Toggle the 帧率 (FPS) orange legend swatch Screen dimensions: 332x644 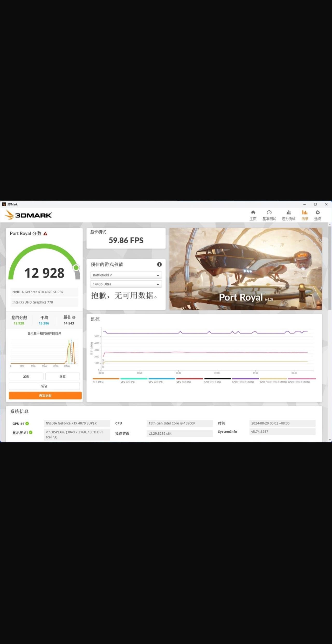(106, 379)
